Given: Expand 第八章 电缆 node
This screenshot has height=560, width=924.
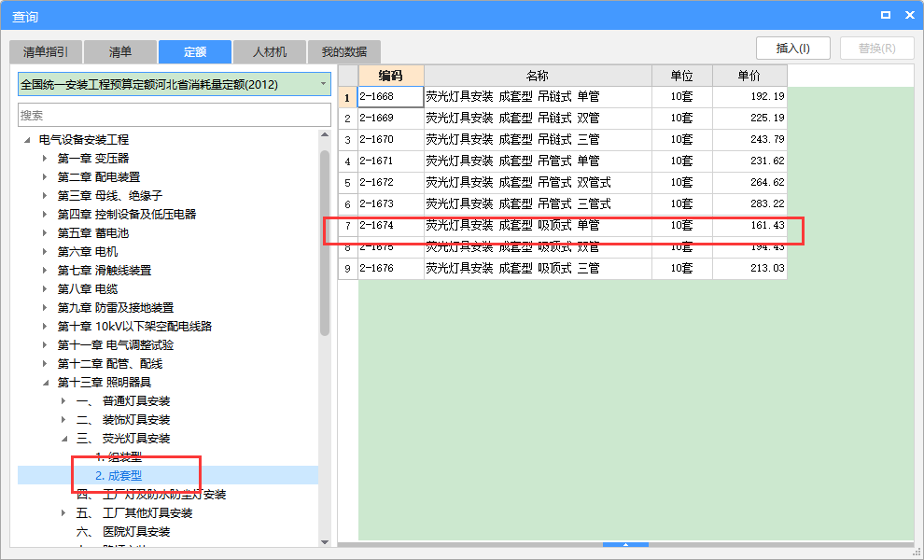Looking at the screenshot, I should point(45,288).
